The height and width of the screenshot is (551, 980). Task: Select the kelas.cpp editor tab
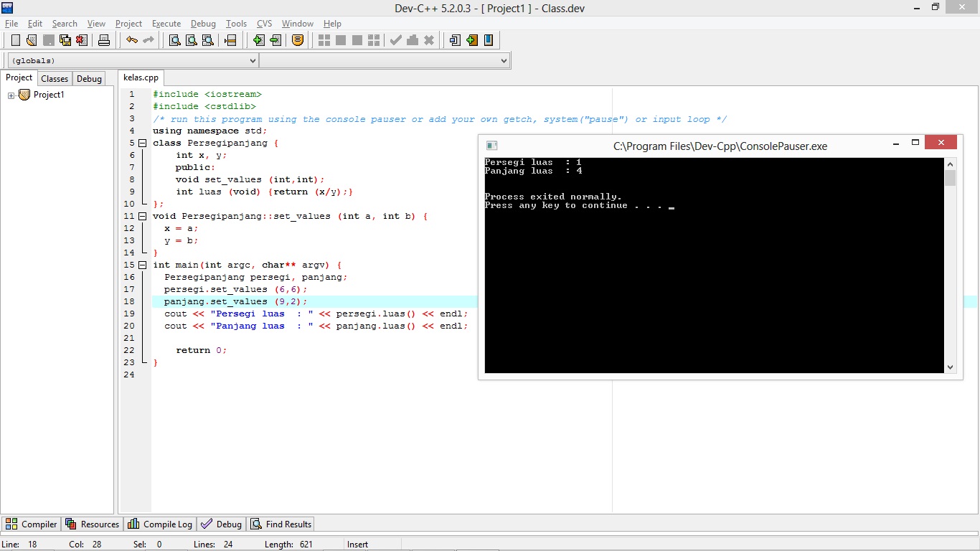(141, 77)
